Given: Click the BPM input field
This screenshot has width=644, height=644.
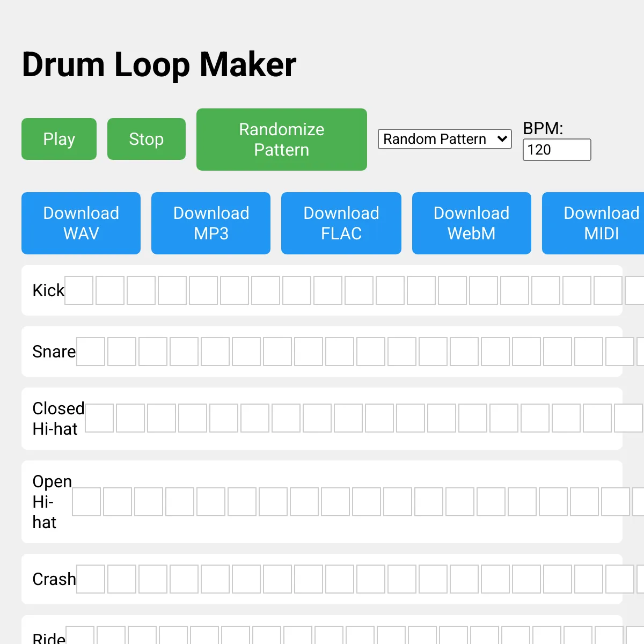Looking at the screenshot, I should (x=557, y=150).
